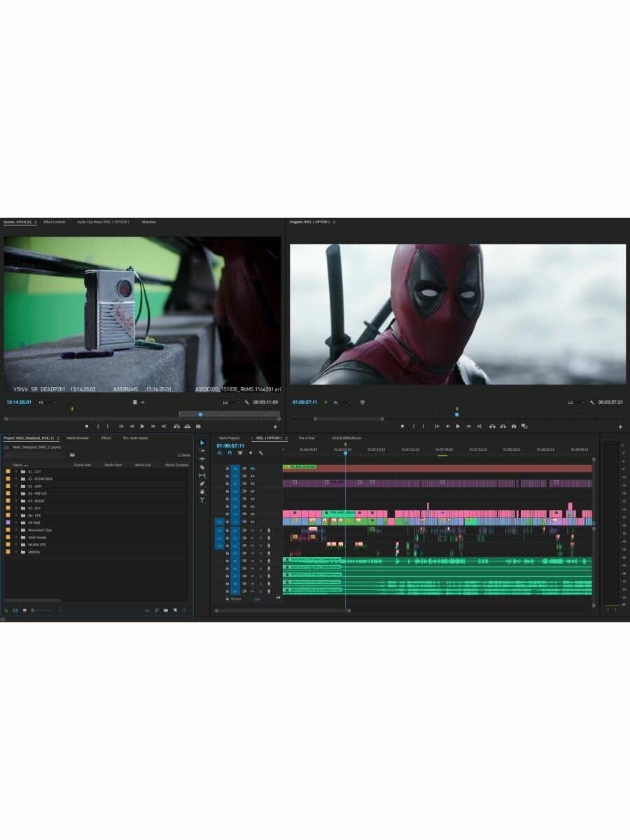
Task: Mute audio track A1
Action: tap(253, 531)
